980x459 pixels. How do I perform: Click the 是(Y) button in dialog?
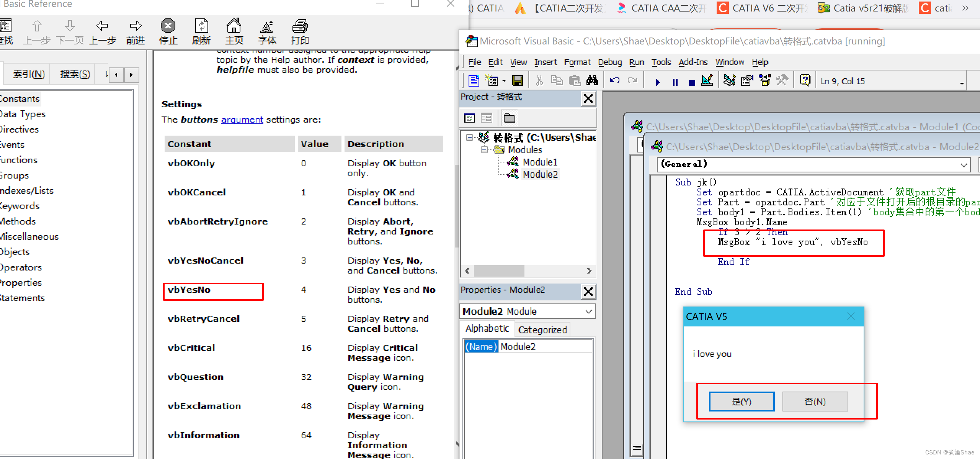coord(741,402)
